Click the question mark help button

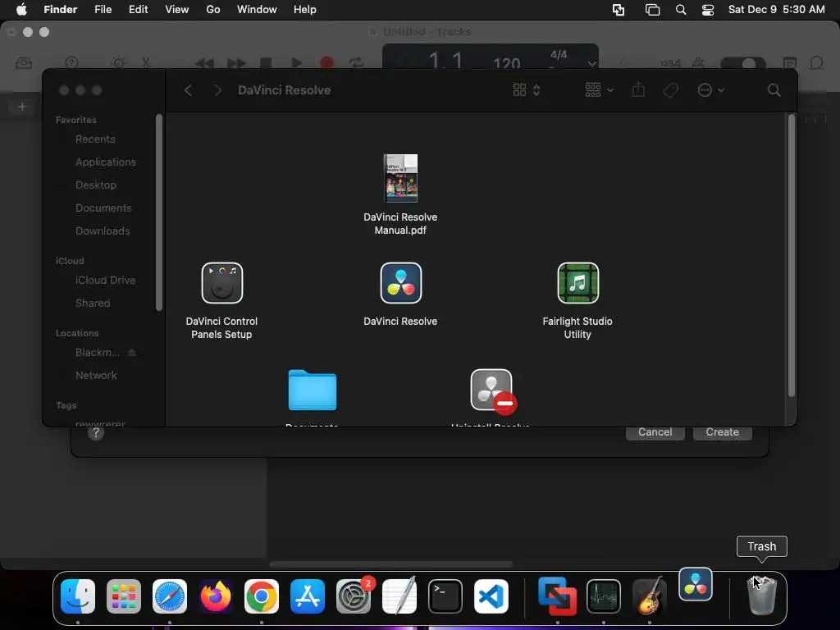[x=96, y=433]
